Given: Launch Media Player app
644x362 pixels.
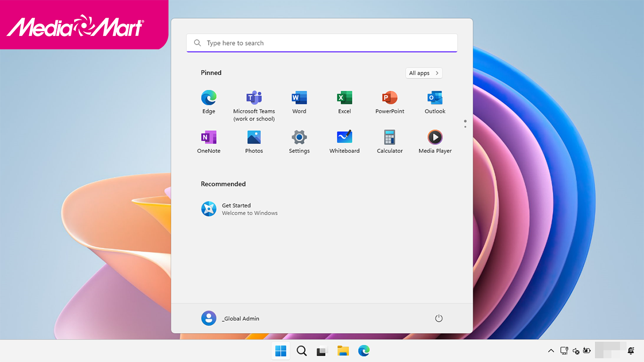Looking at the screenshot, I should click(435, 138).
